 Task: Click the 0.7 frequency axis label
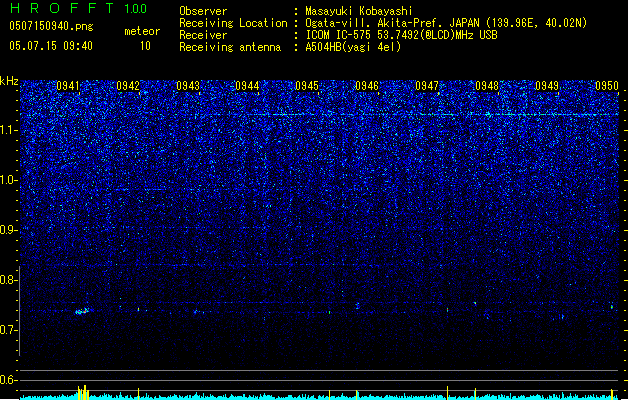(x=9, y=330)
